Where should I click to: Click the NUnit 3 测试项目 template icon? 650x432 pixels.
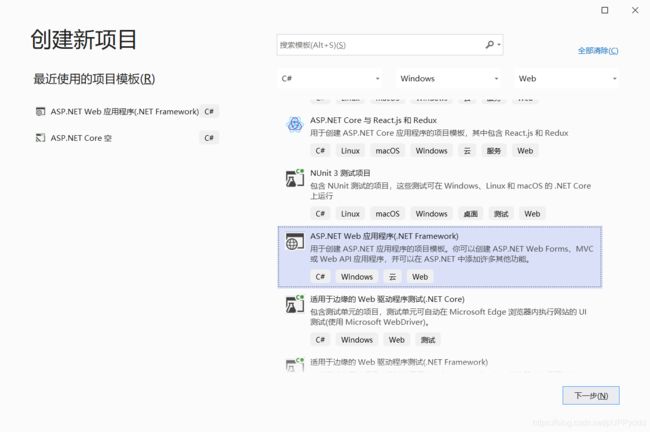click(x=294, y=179)
